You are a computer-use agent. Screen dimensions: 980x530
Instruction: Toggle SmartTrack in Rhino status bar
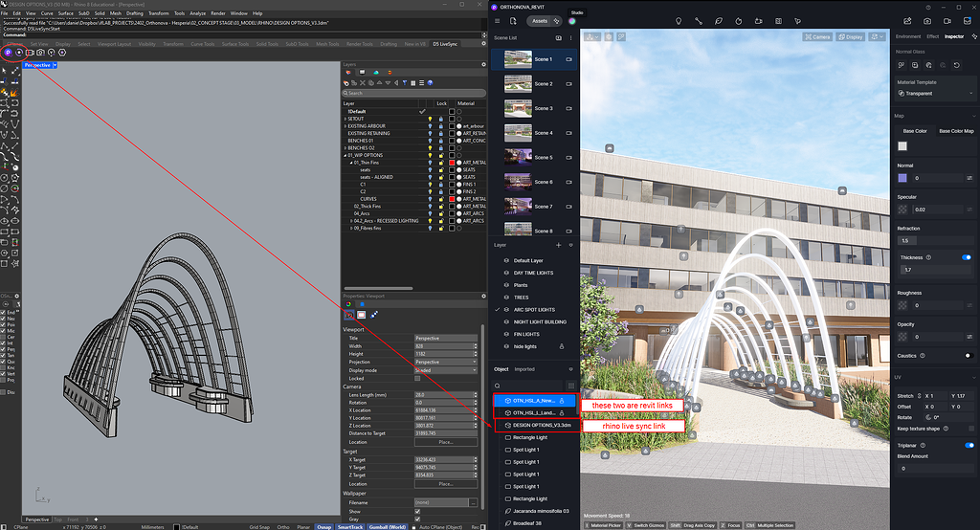(350, 527)
